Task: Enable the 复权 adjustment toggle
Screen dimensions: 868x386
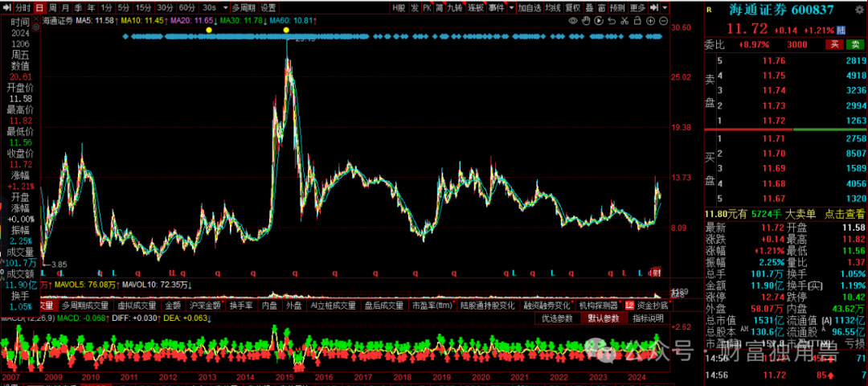Action: (x=572, y=8)
